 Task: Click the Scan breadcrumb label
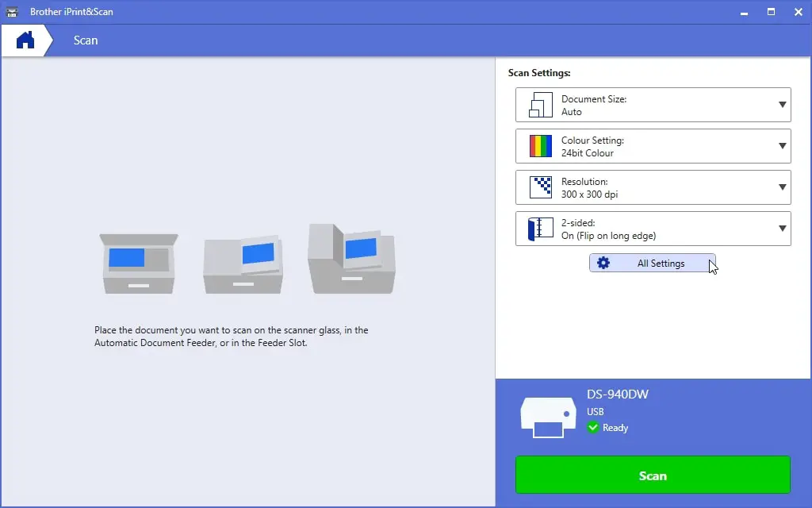tap(86, 40)
